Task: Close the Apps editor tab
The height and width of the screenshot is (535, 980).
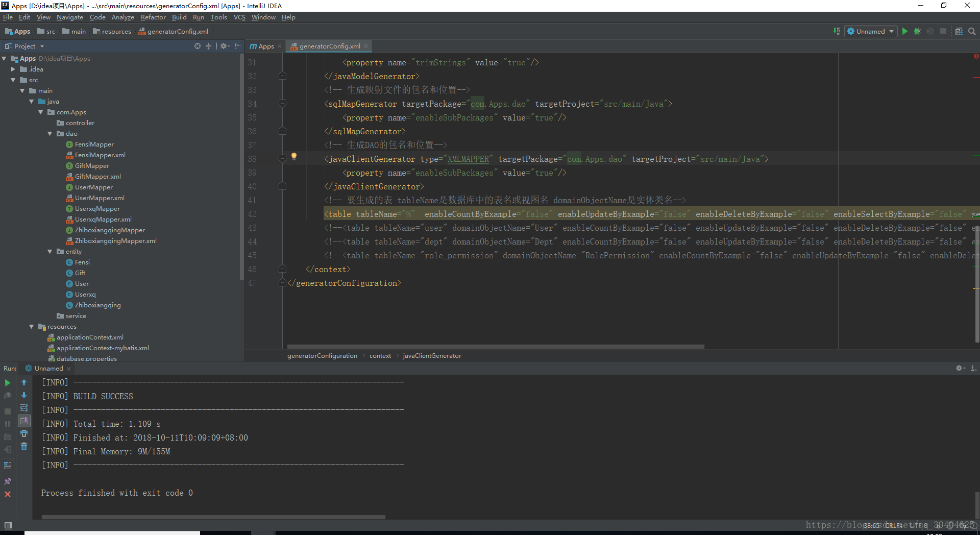Action: click(x=280, y=46)
